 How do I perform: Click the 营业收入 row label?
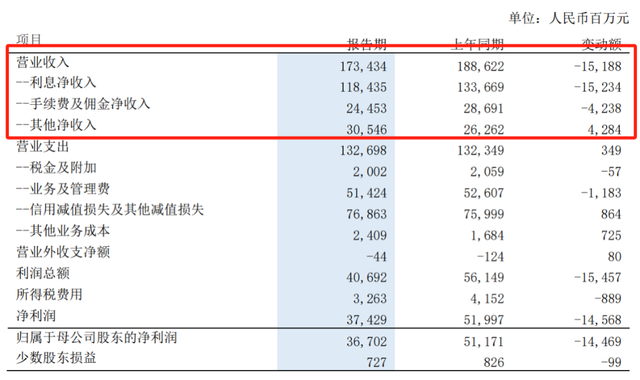42,62
